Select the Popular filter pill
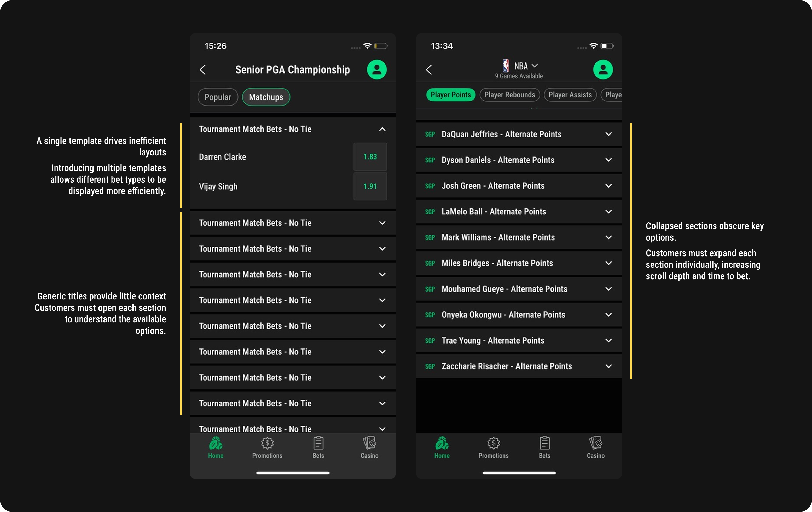Screen dimensions: 812x512 218,97
